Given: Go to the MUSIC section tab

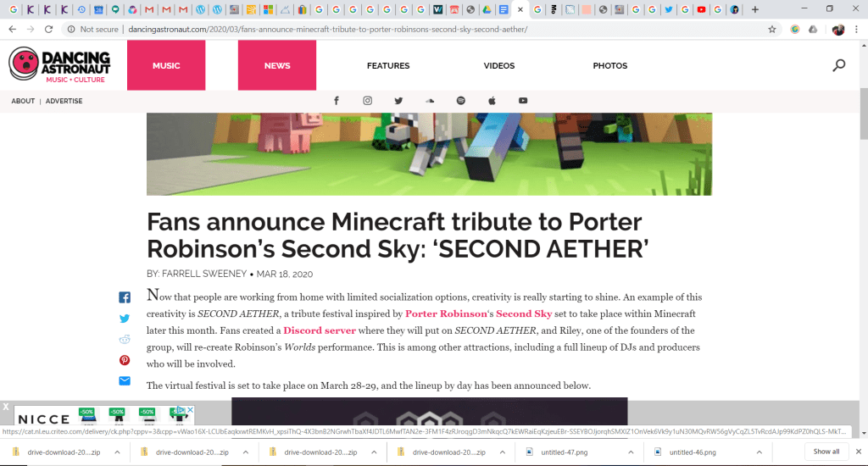Looking at the screenshot, I should 166,65.
